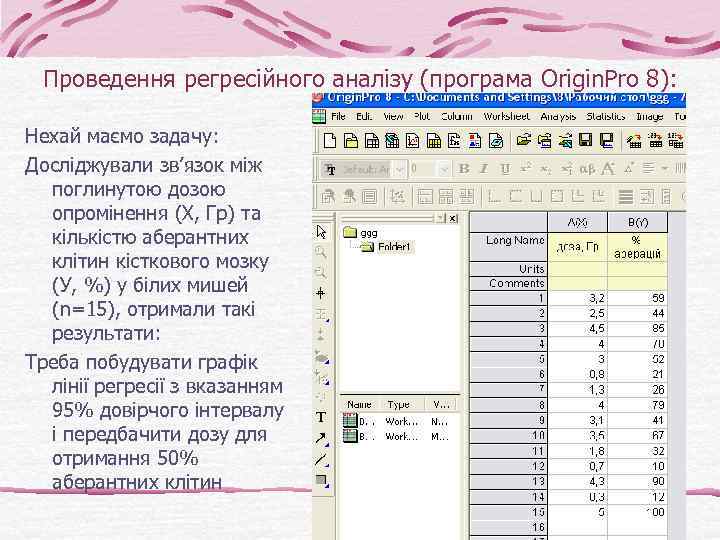
Task: Click the New Project toolbar icon
Action: (329, 141)
